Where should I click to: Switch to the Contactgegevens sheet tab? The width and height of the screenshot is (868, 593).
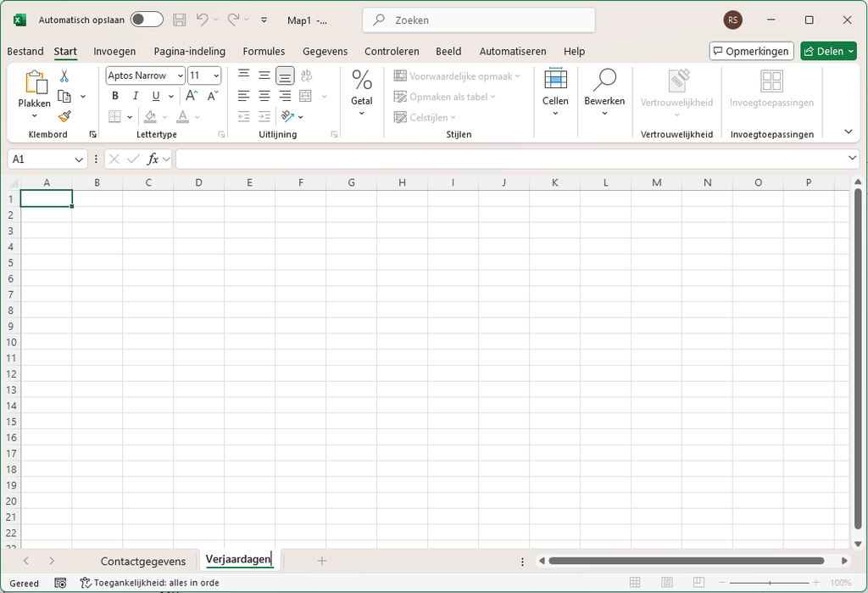click(x=142, y=562)
